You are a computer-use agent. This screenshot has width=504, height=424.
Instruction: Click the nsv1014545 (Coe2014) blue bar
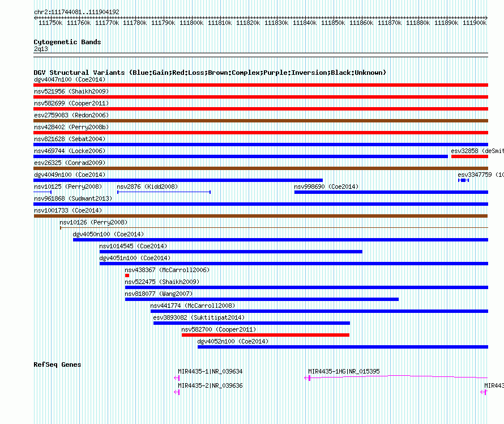pyautogui.click(x=231, y=252)
